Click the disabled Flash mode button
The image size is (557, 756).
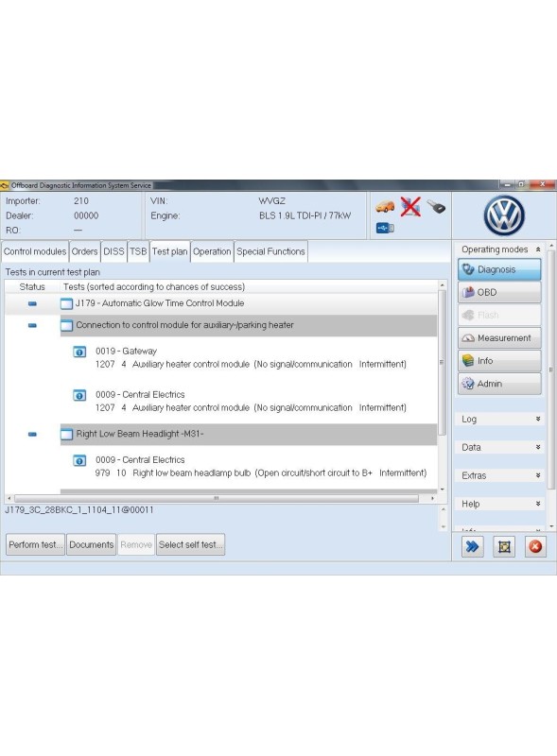499,316
